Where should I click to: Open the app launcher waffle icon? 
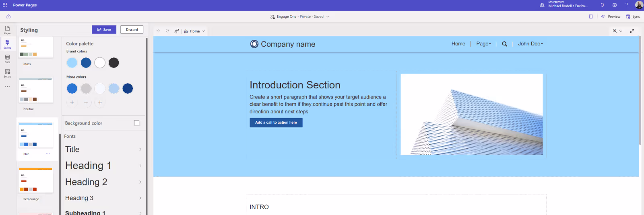tap(5, 5)
